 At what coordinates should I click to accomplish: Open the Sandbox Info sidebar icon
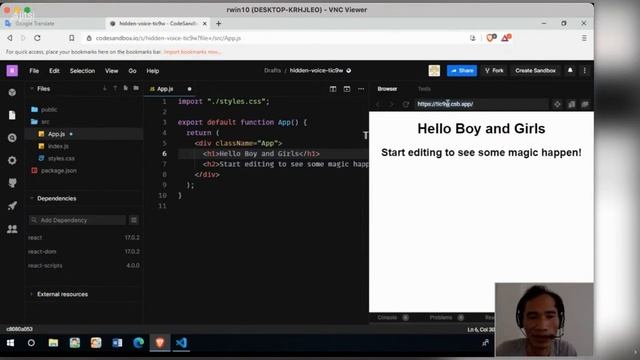12,93
